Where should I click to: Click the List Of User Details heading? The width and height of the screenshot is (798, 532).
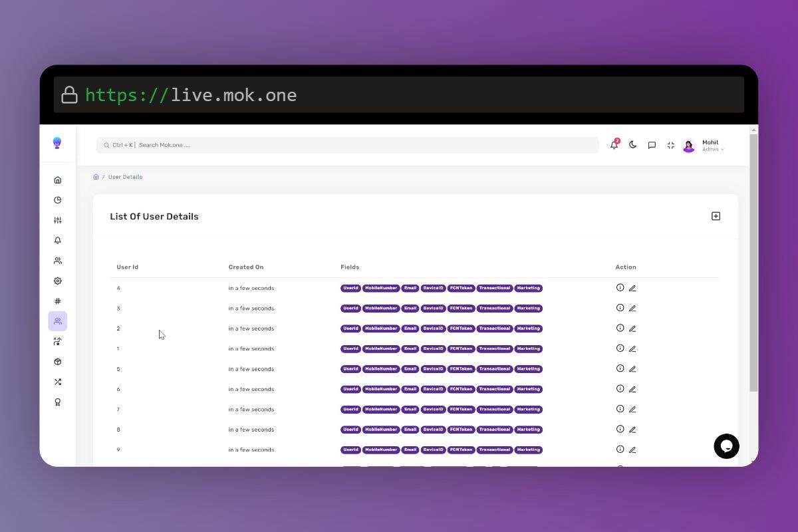pyautogui.click(x=154, y=217)
